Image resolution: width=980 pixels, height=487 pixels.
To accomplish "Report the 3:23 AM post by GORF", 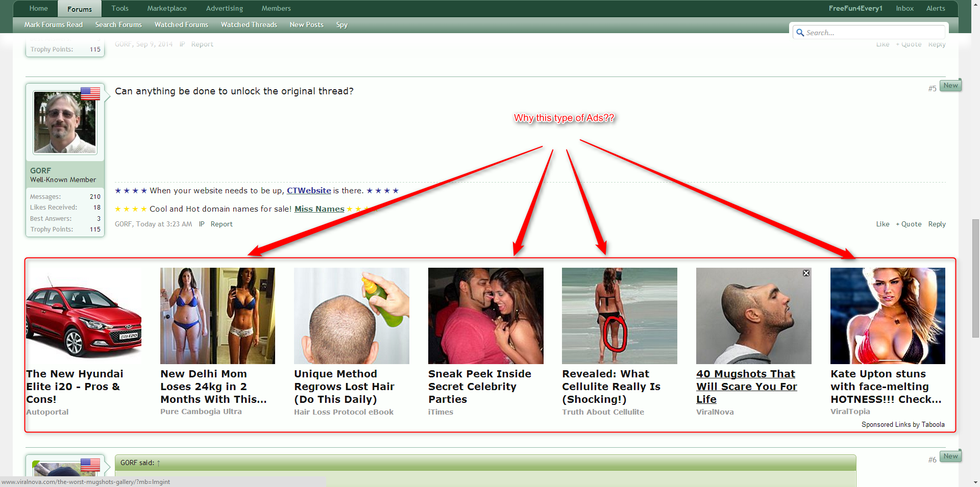I will 222,224.
